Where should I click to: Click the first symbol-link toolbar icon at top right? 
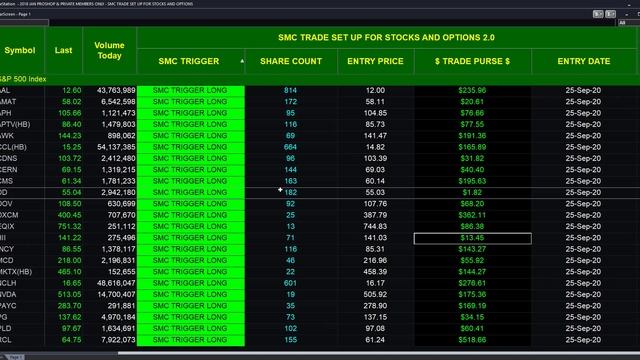click(x=598, y=14)
